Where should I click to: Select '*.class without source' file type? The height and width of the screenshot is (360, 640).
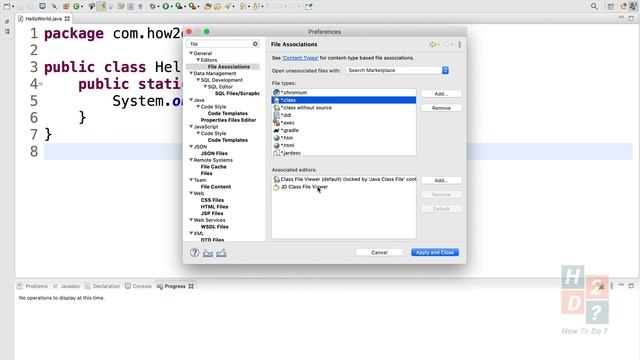coord(344,108)
